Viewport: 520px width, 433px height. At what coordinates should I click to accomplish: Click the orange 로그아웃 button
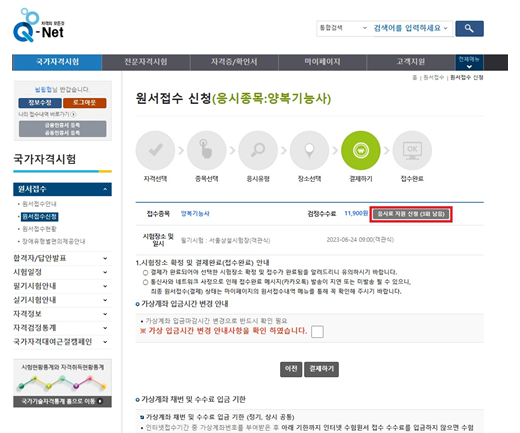click(x=85, y=103)
